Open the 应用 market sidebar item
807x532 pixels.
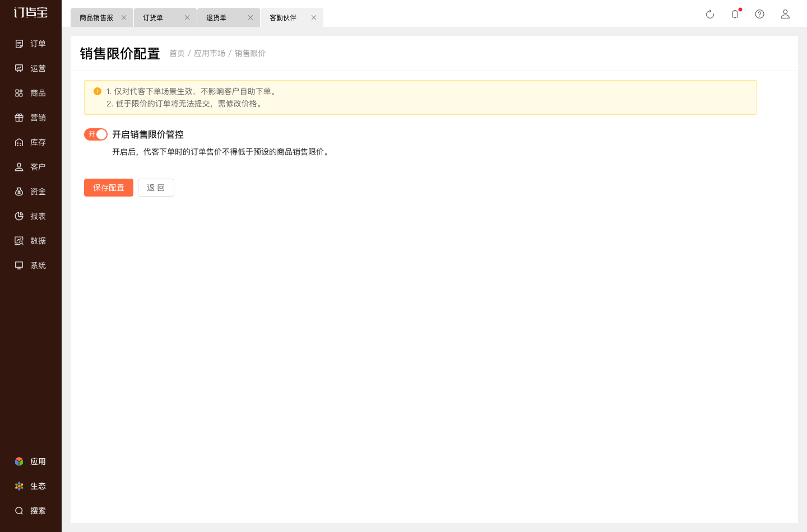30,461
